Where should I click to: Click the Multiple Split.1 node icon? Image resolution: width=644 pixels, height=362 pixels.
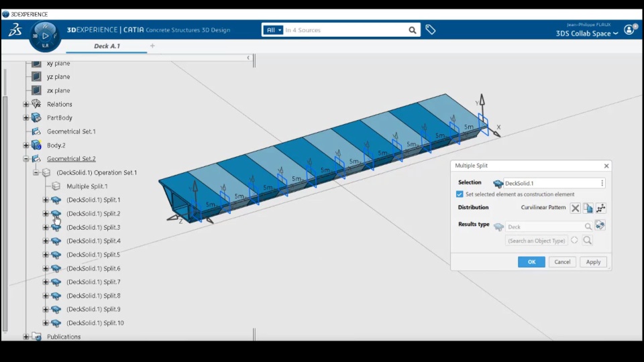(56, 186)
